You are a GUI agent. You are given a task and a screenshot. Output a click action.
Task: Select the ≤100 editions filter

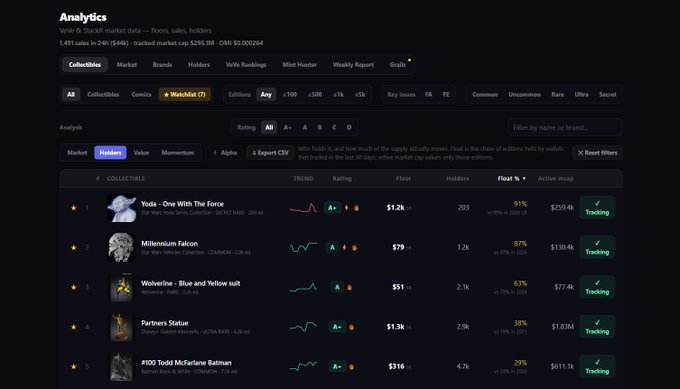290,95
